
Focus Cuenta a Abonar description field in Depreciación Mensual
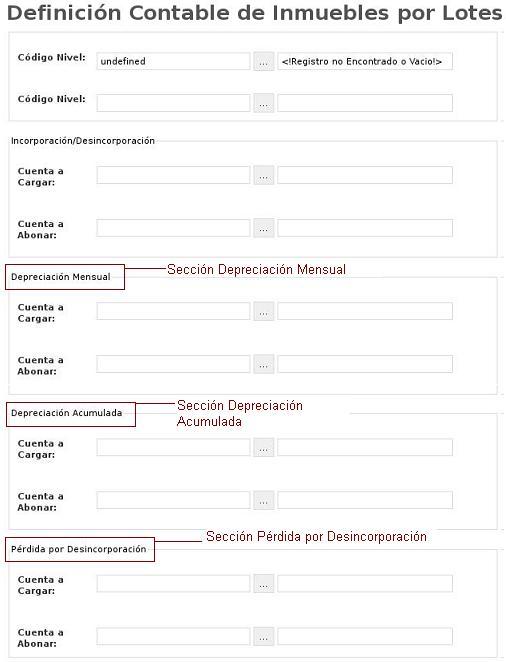click(x=365, y=364)
